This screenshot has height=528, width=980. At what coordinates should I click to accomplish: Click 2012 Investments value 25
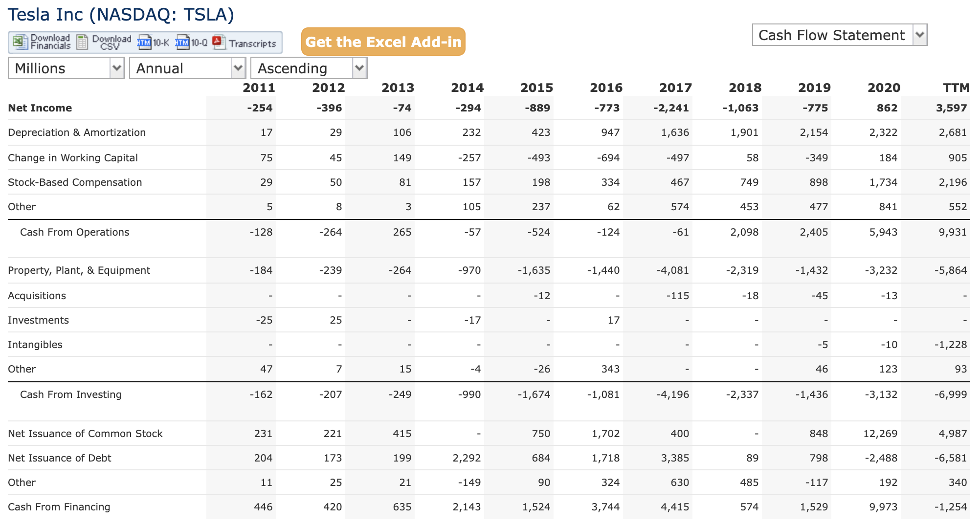point(336,320)
